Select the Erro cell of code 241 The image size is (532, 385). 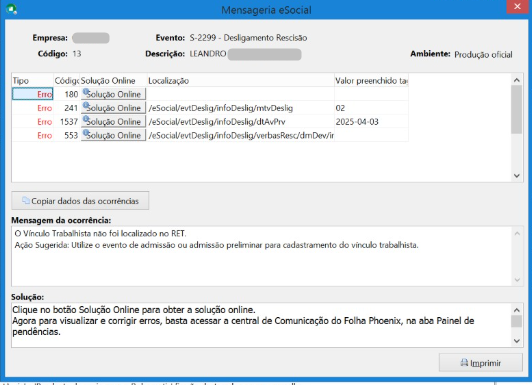[33, 108]
